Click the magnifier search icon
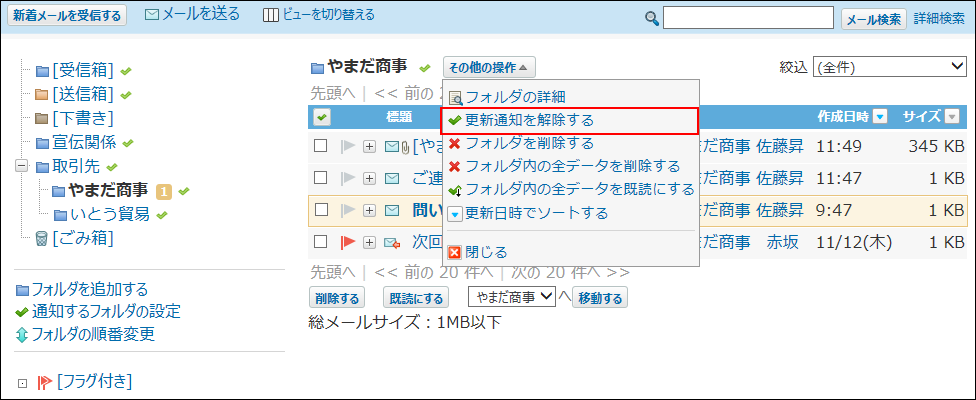Viewport: 976px width, 400px height. tap(652, 19)
